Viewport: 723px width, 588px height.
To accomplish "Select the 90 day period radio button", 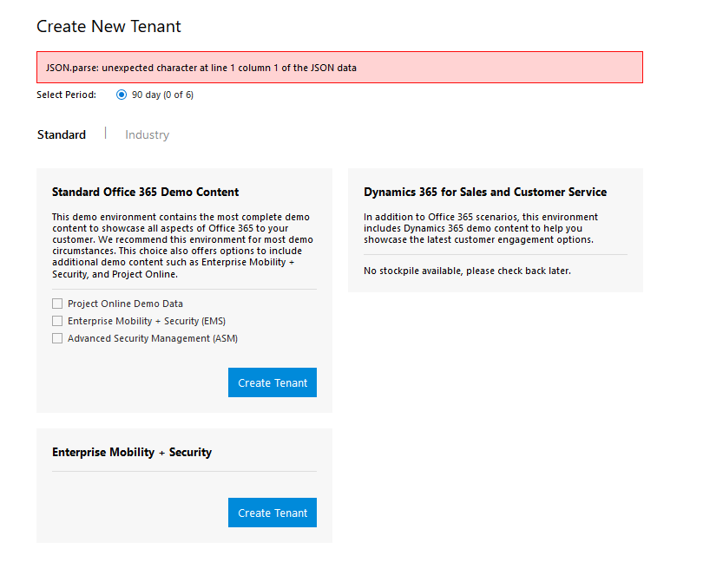I will (x=122, y=95).
